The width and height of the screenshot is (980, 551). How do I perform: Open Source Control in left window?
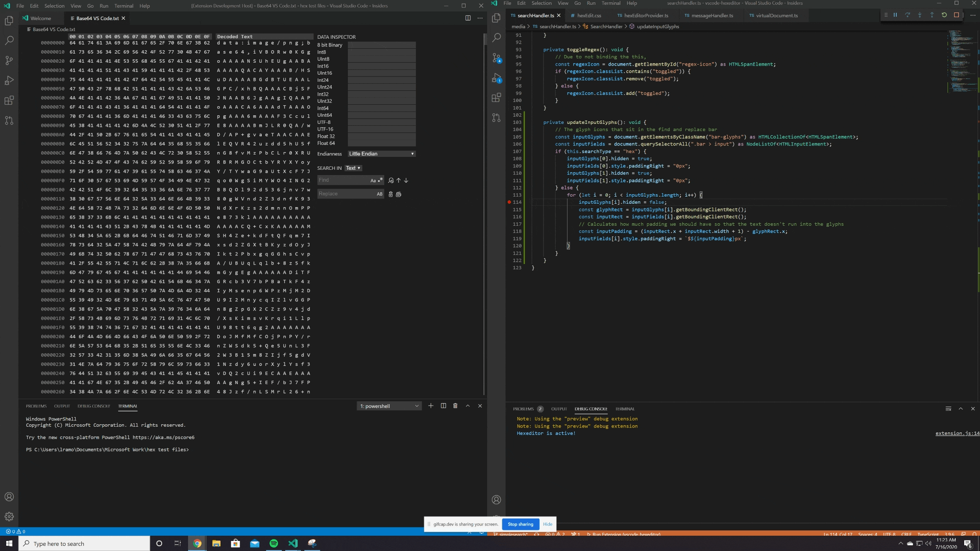[9, 60]
